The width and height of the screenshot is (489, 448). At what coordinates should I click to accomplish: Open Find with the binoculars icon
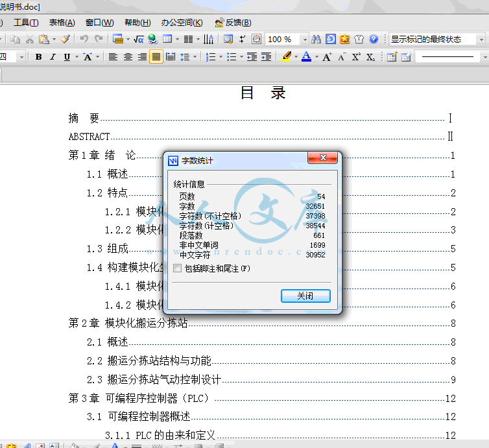[x=316, y=40]
